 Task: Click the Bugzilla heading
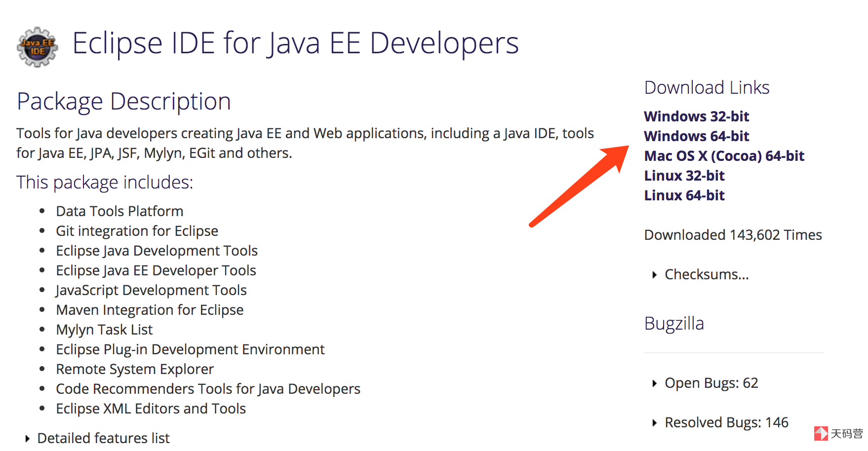[674, 324]
